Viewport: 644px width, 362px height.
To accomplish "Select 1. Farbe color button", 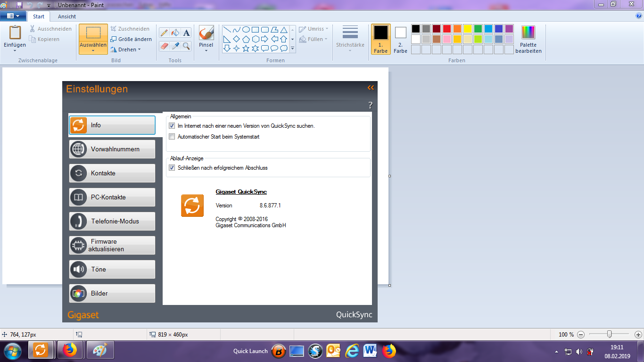I will pyautogui.click(x=381, y=39).
